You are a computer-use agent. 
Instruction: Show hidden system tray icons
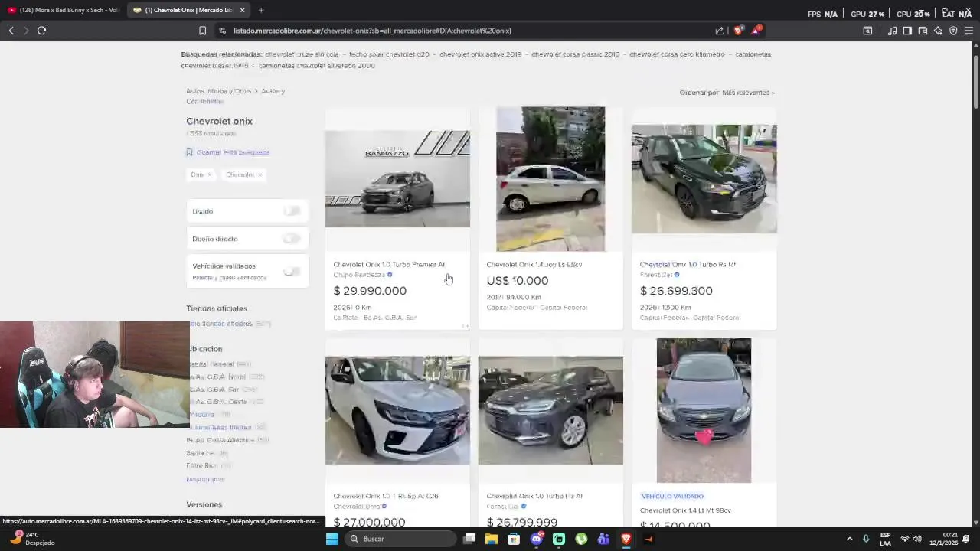tap(849, 539)
